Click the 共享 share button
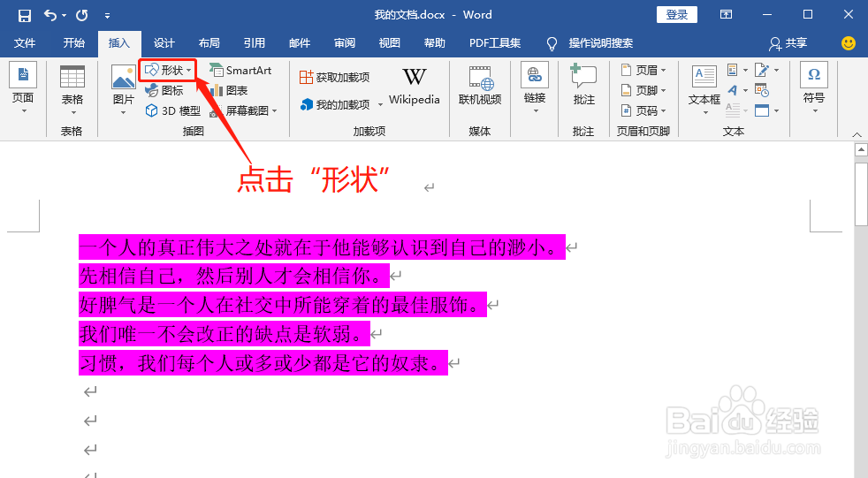The height and width of the screenshot is (478, 868). (788, 43)
